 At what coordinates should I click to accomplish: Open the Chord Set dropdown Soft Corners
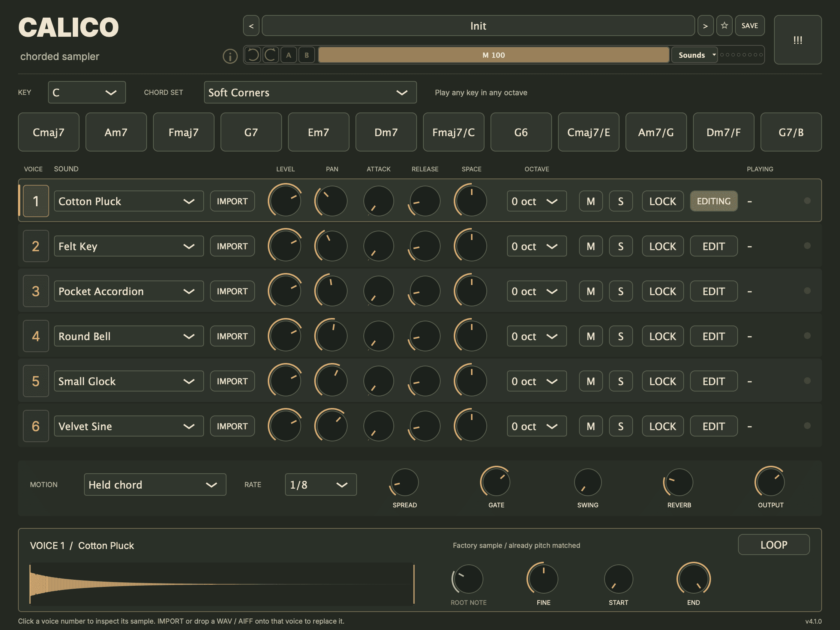tap(310, 92)
